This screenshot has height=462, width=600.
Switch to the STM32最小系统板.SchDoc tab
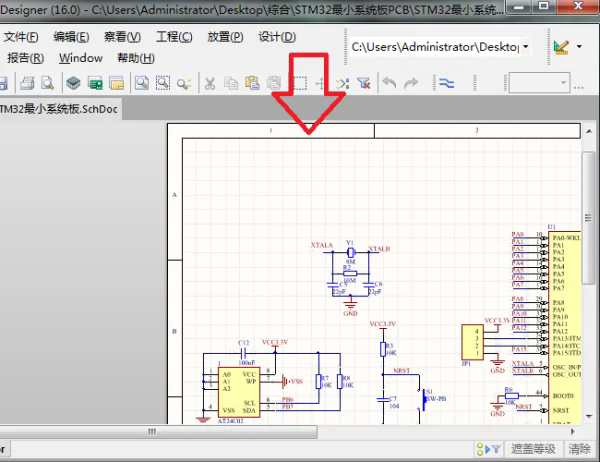(x=59, y=109)
